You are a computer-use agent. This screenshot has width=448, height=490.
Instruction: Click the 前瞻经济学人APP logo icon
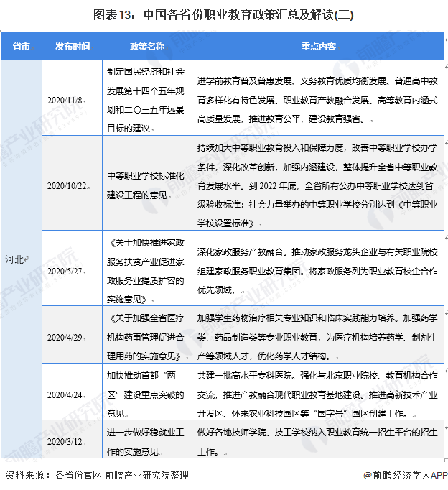pos(367,476)
